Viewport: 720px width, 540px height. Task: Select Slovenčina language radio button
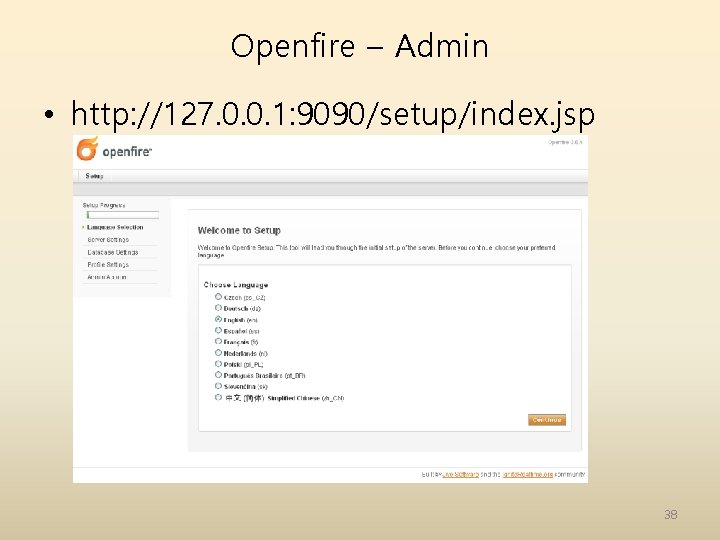coord(219,386)
